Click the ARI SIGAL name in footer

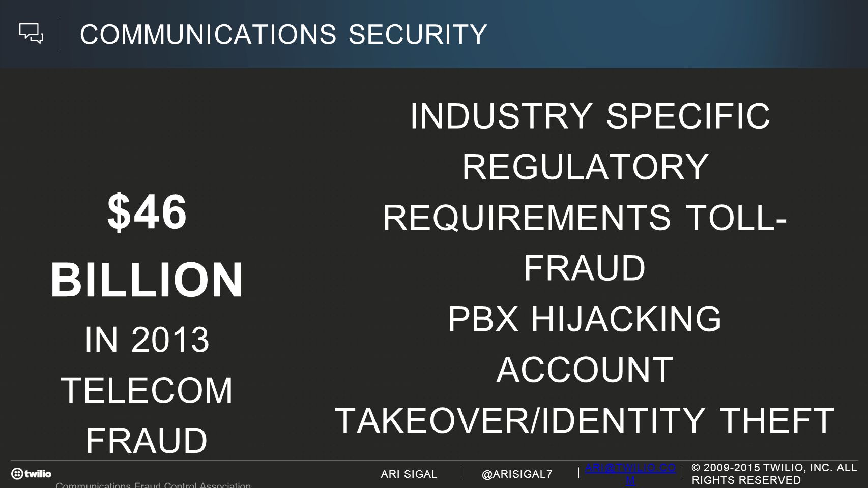click(x=409, y=474)
